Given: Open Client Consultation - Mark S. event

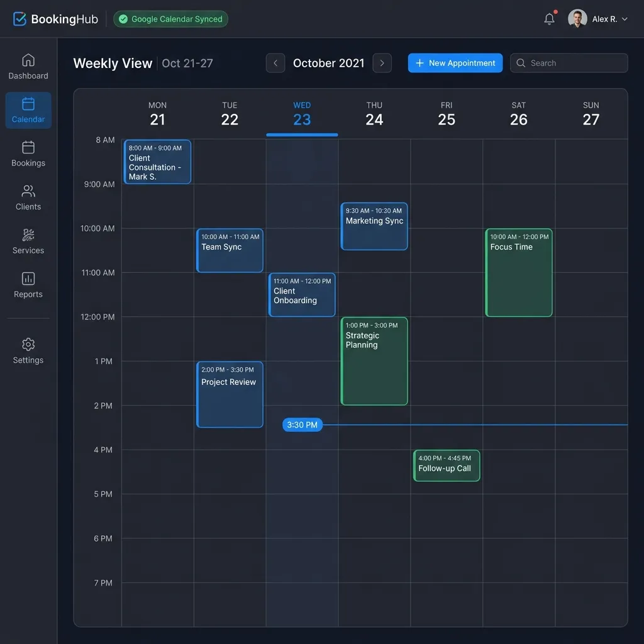Looking at the screenshot, I should tap(157, 162).
